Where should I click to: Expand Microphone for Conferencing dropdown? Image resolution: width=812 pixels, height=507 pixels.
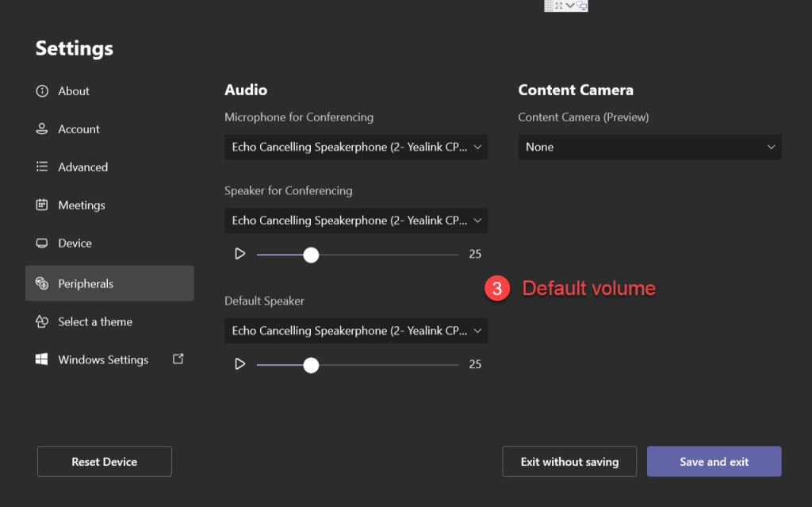pos(356,147)
